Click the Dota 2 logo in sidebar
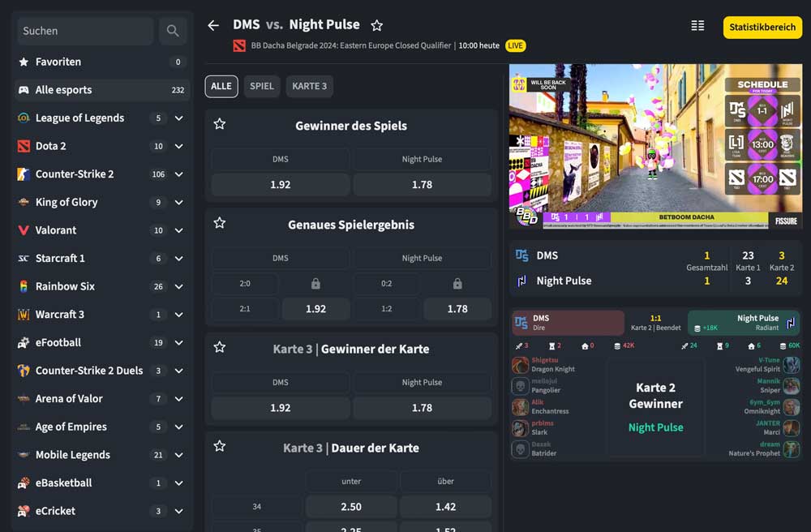The width and height of the screenshot is (811, 532). (24, 146)
